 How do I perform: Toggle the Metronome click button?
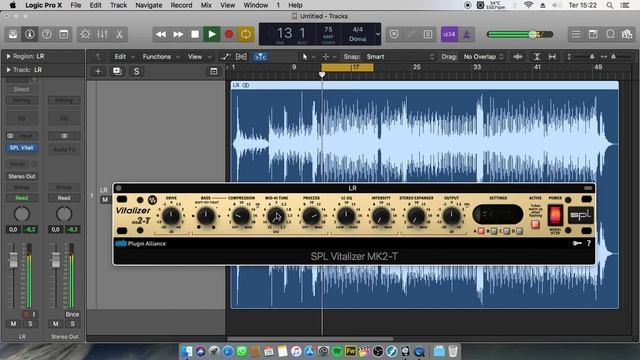[466, 34]
